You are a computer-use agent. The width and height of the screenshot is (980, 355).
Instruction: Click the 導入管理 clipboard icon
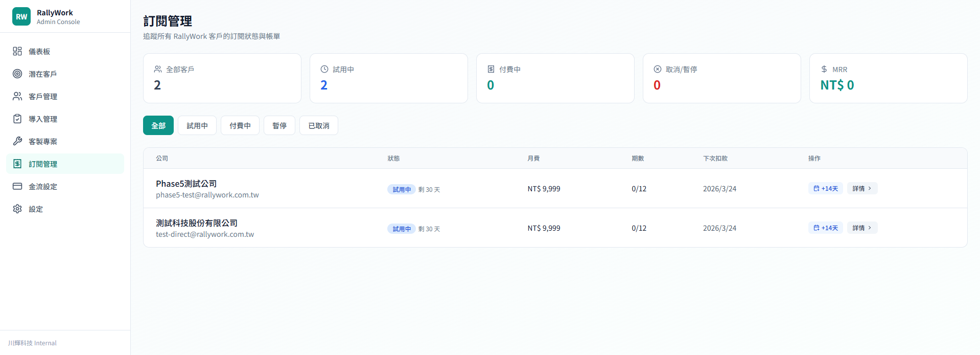pyautogui.click(x=17, y=119)
